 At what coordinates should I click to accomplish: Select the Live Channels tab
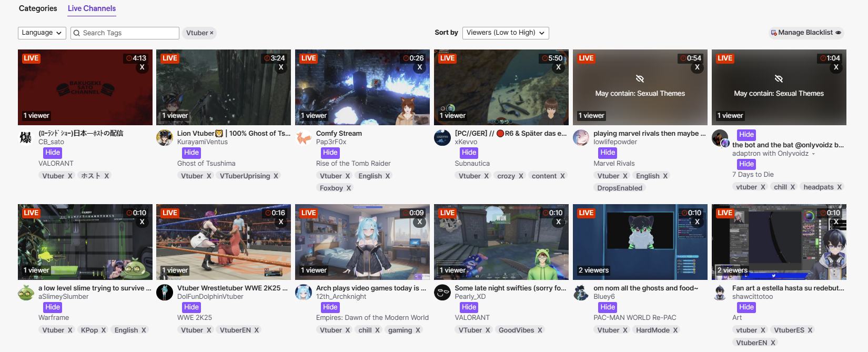pos(92,8)
